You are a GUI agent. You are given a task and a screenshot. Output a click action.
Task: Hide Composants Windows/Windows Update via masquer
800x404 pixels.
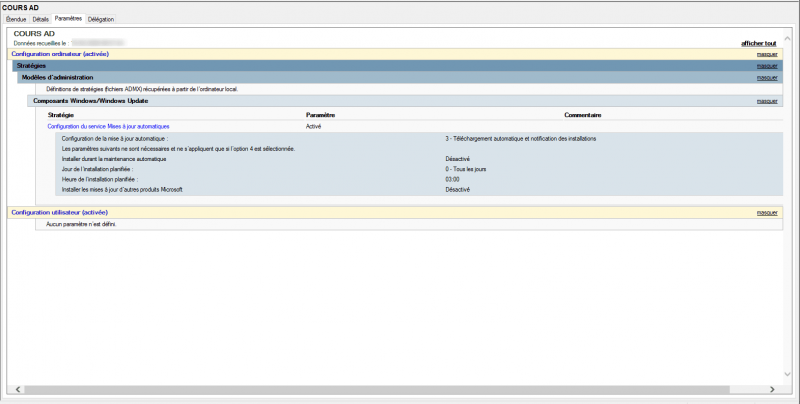point(767,101)
